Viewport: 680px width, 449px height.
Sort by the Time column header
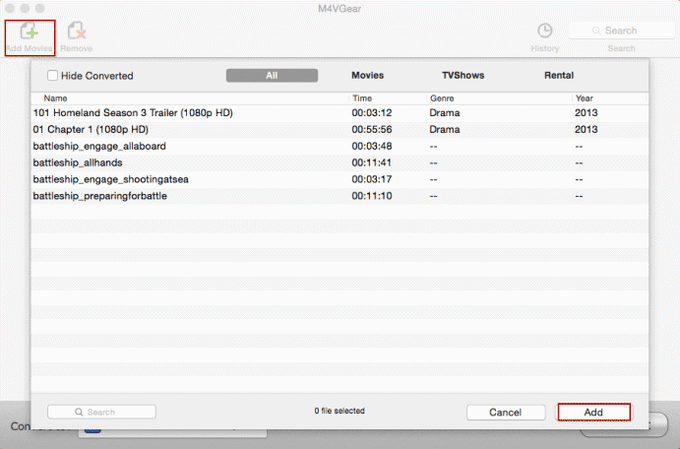click(362, 98)
